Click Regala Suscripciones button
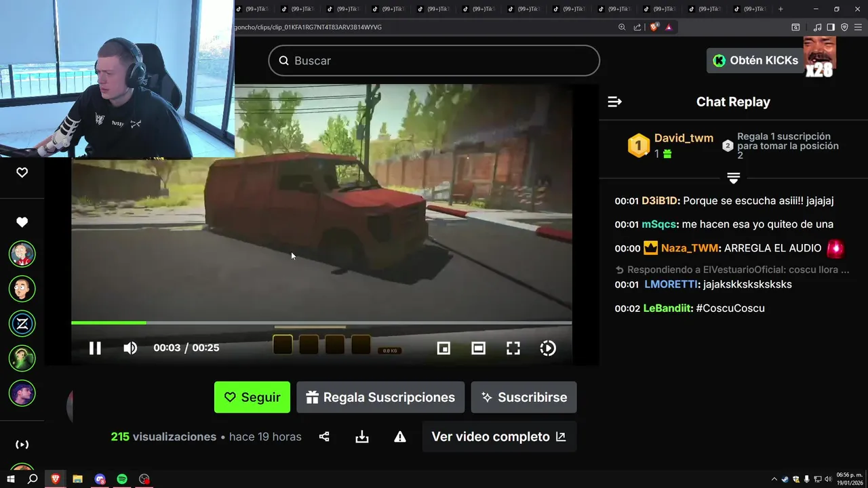Image resolution: width=868 pixels, height=488 pixels. (380, 397)
